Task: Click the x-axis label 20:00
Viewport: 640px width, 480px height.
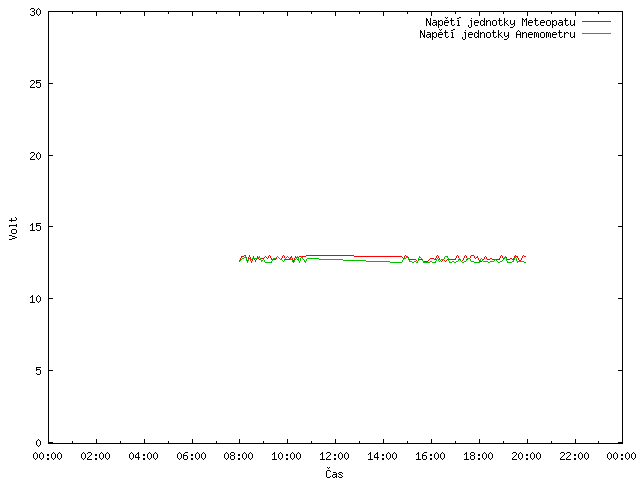Action: click(527, 456)
